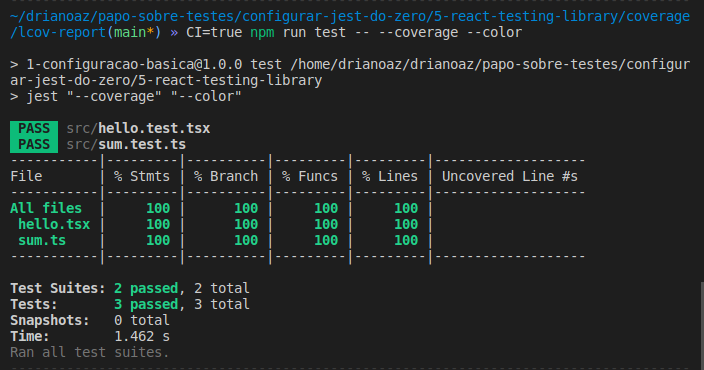704x370 pixels.
Task: Click the 'Time:' label
Action: (x=30, y=336)
